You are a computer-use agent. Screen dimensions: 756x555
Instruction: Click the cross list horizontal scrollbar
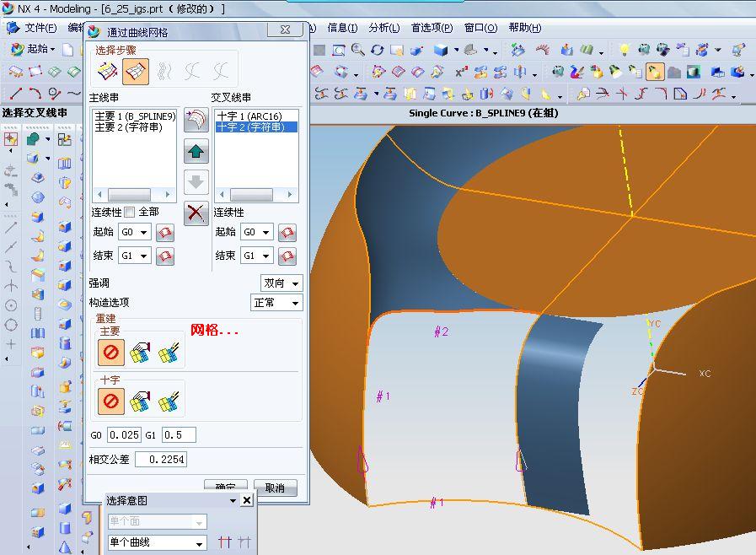pyautogui.click(x=256, y=195)
